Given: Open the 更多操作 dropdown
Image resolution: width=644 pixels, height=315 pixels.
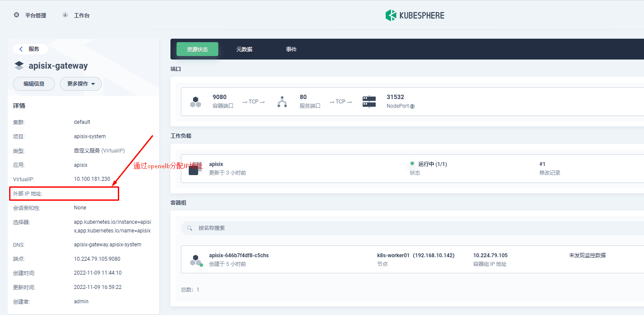Looking at the screenshot, I should pyautogui.click(x=81, y=84).
